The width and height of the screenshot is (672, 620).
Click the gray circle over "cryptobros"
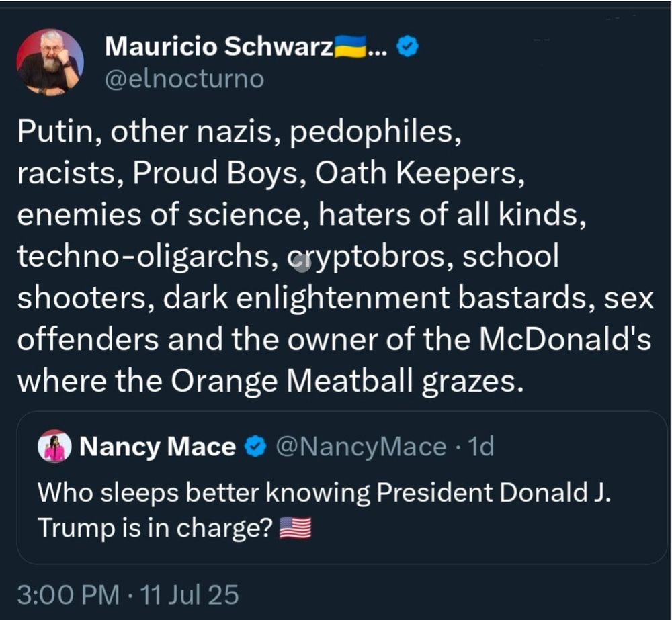(301, 262)
